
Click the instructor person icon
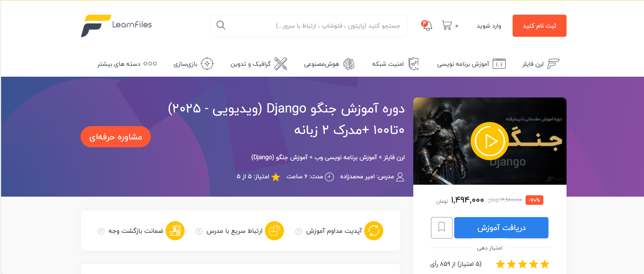tap(400, 177)
